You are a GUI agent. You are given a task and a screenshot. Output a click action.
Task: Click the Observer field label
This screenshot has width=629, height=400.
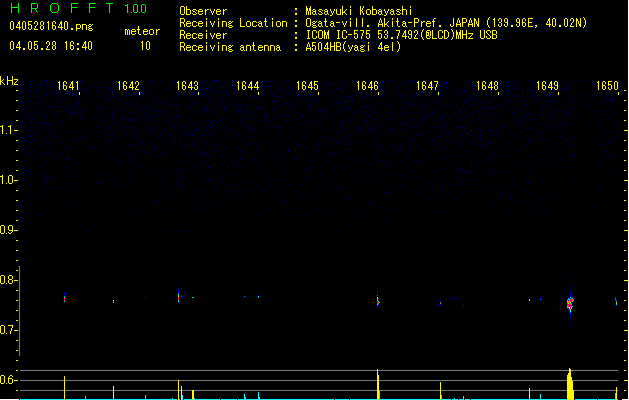(x=203, y=11)
